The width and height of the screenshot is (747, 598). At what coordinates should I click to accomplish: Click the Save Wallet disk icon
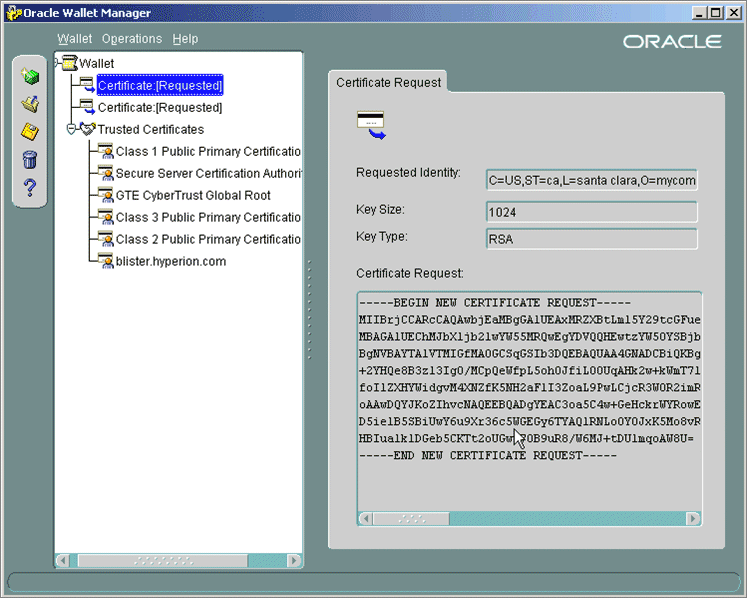pos(30,132)
